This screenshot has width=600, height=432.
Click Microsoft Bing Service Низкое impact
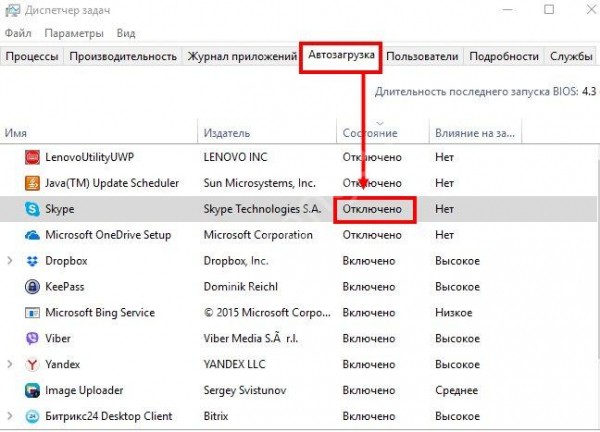click(x=454, y=313)
